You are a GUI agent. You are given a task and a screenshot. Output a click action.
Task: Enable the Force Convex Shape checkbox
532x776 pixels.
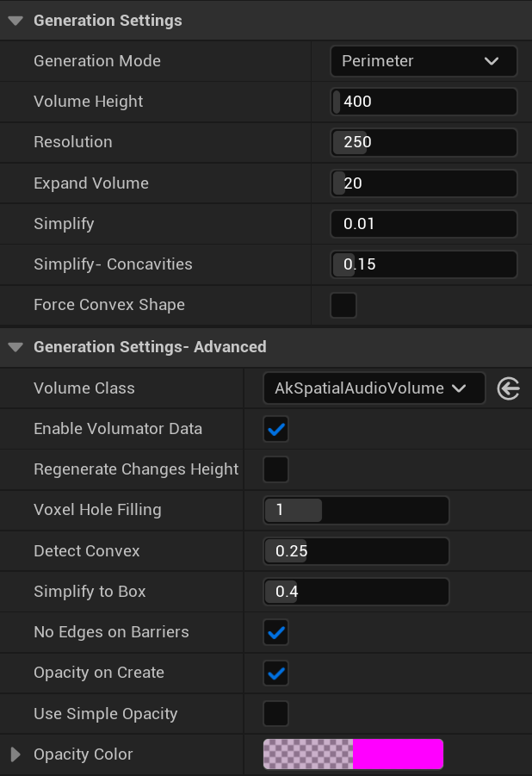click(x=343, y=304)
